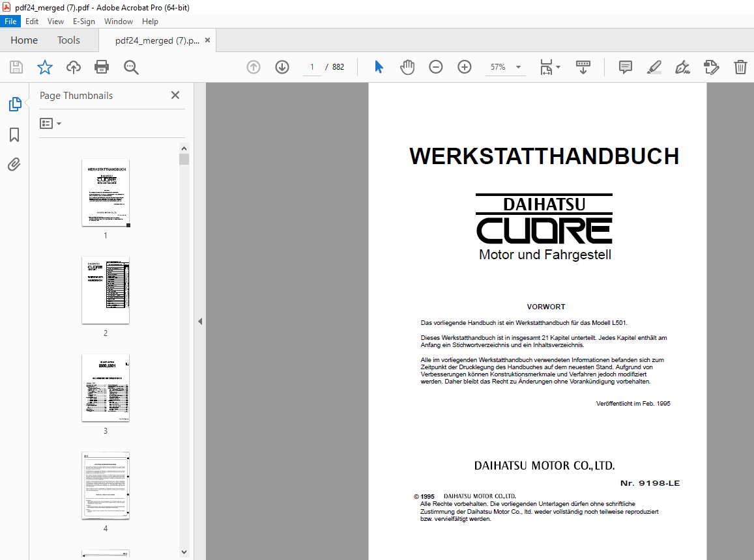Image resolution: width=754 pixels, height=560 pixels.
Task: Click the thumbnails scrollbar thumb
Action: 184,159
